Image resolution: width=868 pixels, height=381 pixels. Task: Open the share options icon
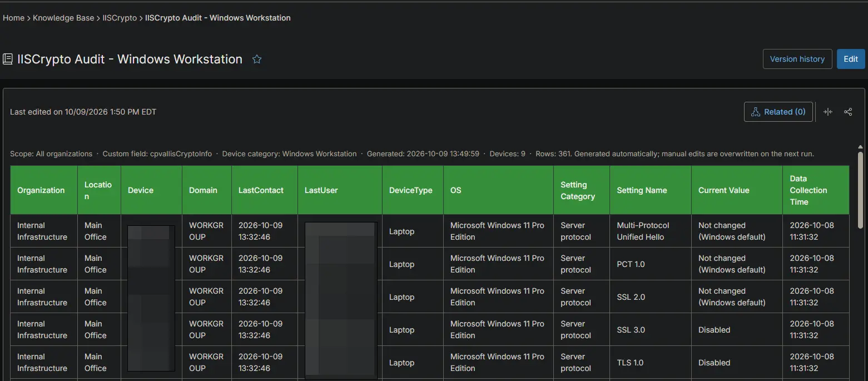tap(848, 112)
